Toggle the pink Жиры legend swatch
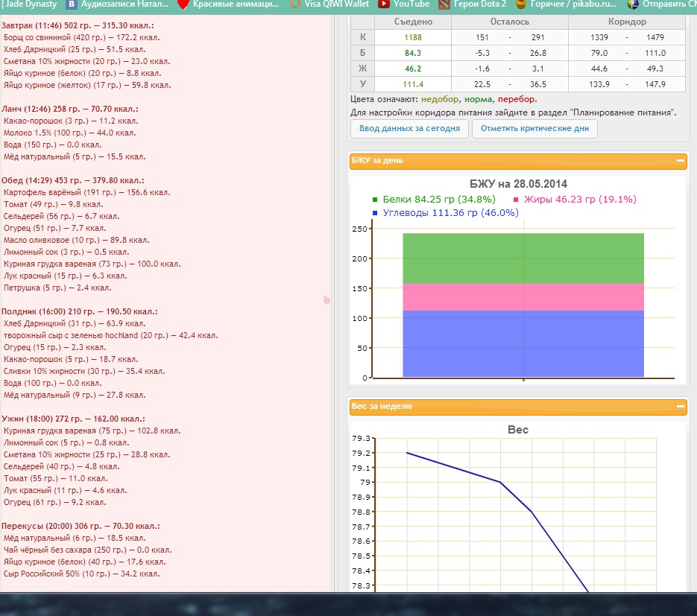 click(x=517, y=200)
